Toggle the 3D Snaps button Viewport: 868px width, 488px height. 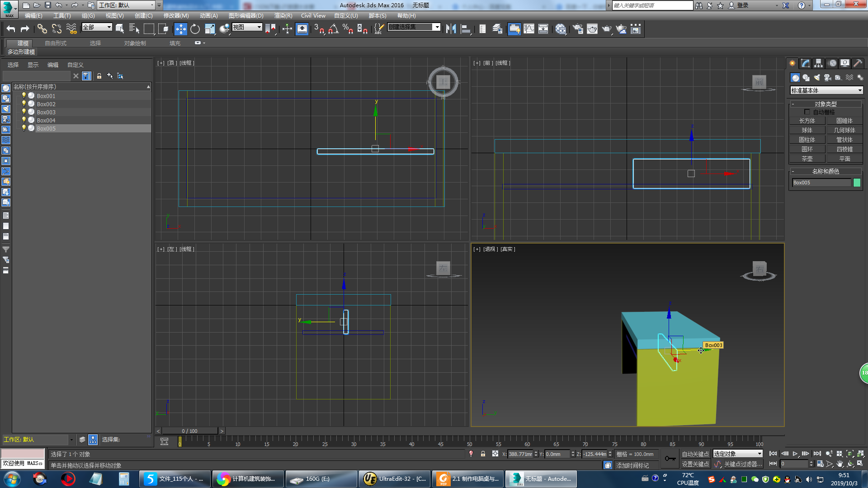(x=319, y=29)
